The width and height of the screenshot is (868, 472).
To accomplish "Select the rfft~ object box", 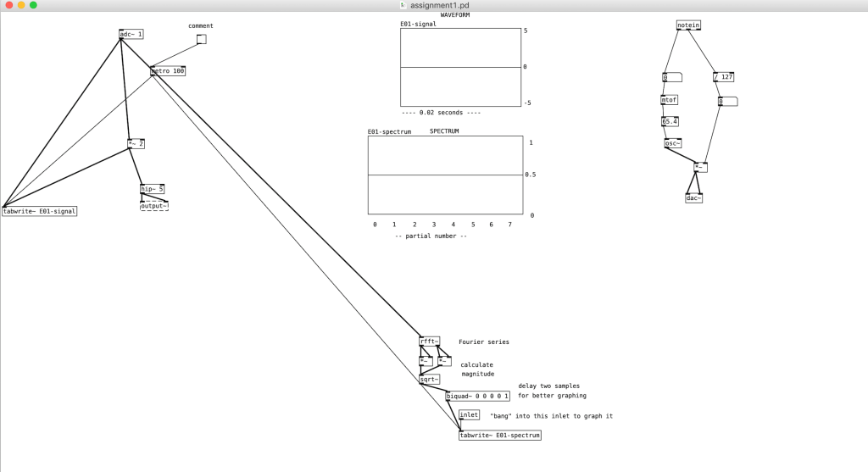I will [430, 342].
